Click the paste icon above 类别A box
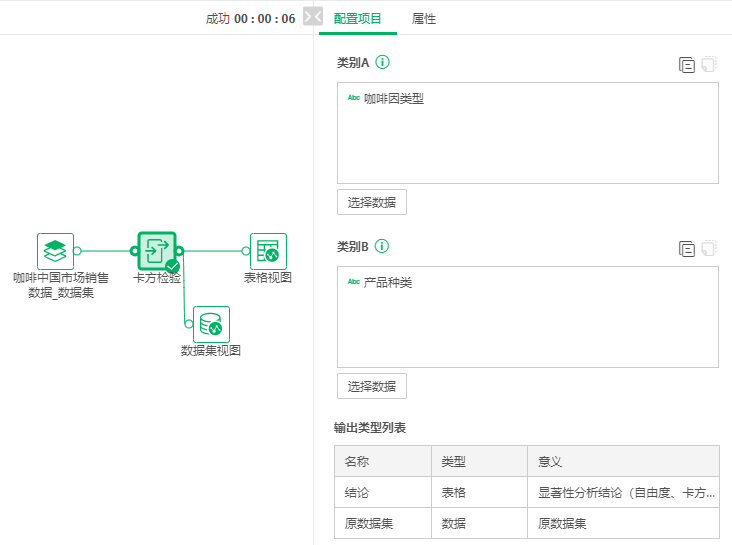This screenshot has height=545, width=732. 709,65
